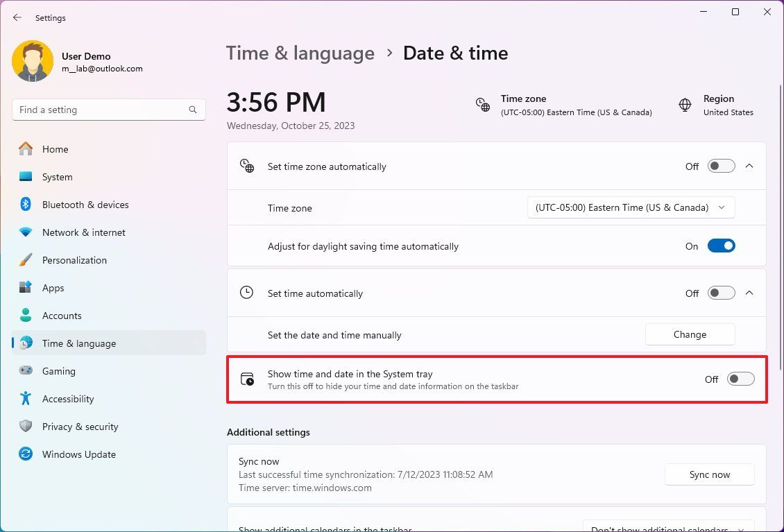The width and height of the screenshot is (784, 532).
Task: Turn on Show time and date in System tray
Action: pyautogui.click(x=740, y=379)
